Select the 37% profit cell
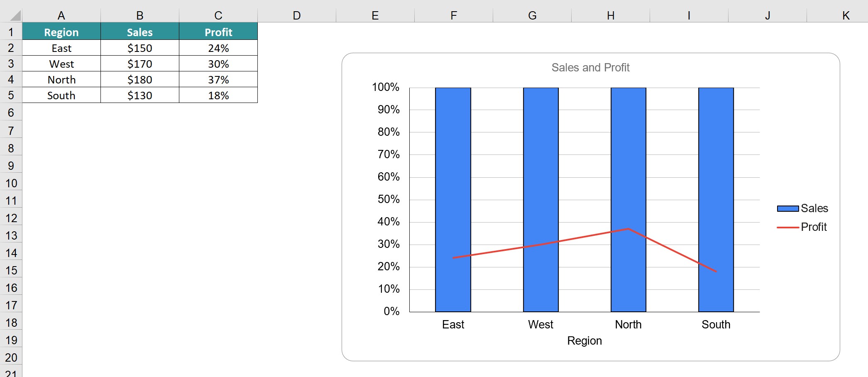The width and height of the screenshot is (868, 377). pos(218,79)
